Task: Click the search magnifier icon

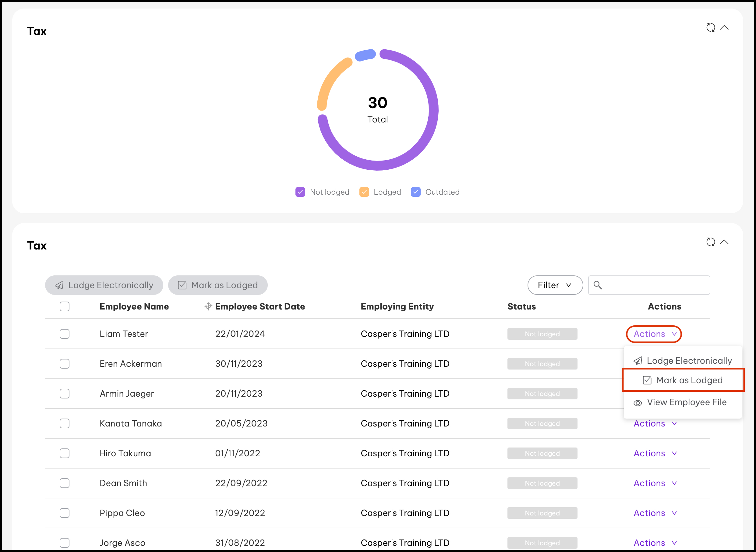Action: (598, 285)
